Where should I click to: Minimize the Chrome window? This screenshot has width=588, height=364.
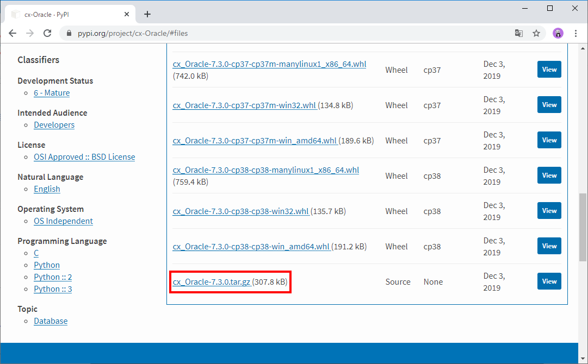(x=525, y=8)
